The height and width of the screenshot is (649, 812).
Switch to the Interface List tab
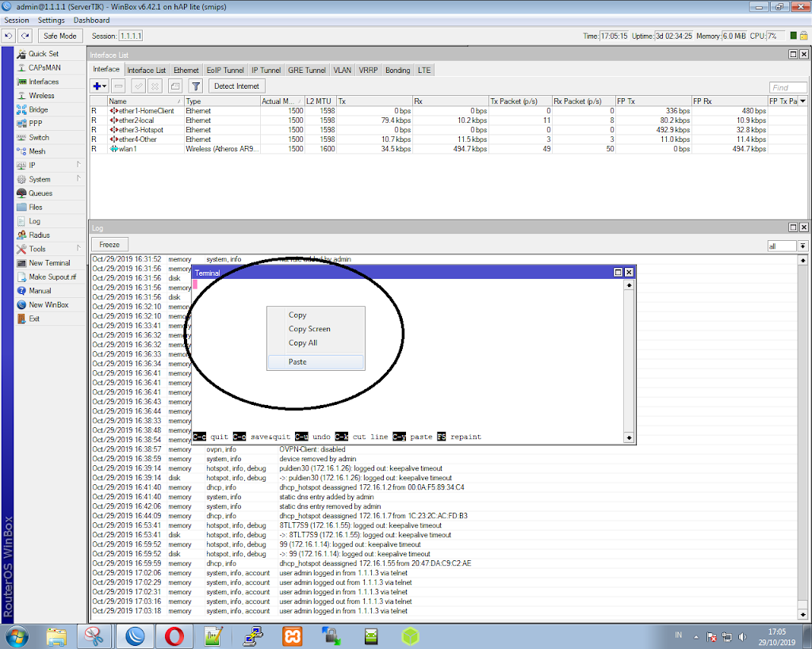pyautogui.click(x=147, y=71)
